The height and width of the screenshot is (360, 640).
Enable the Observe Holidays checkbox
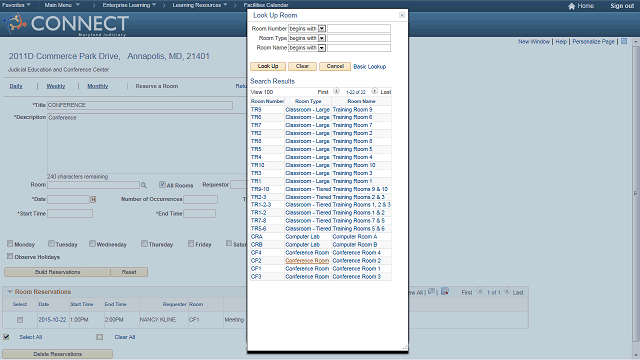point(10,256)
